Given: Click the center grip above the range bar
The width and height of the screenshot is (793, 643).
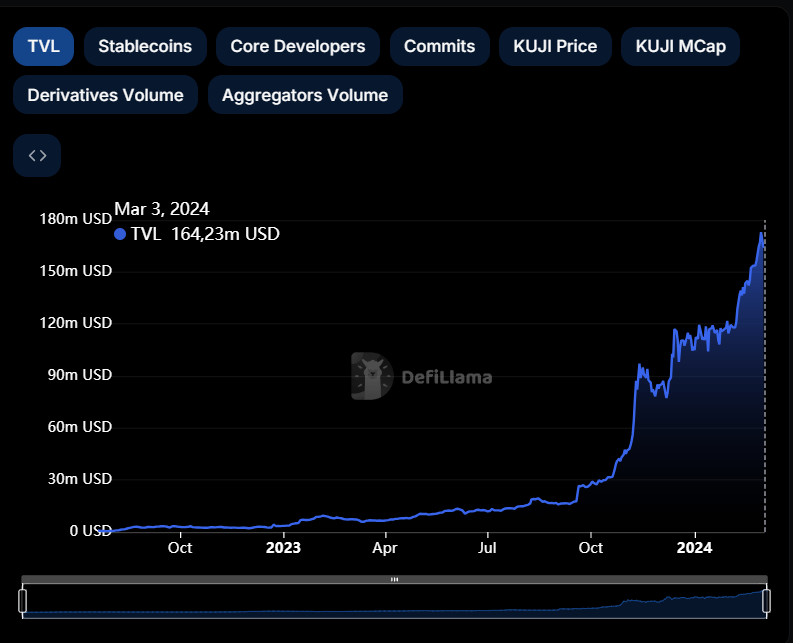Looking at the screenshot, I should [394, 579].
